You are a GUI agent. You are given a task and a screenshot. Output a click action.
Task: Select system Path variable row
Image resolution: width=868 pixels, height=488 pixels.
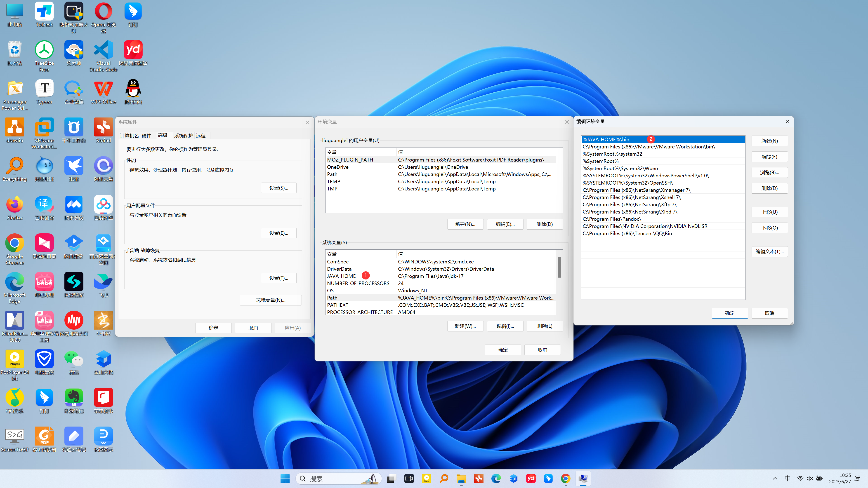point(441,298)
